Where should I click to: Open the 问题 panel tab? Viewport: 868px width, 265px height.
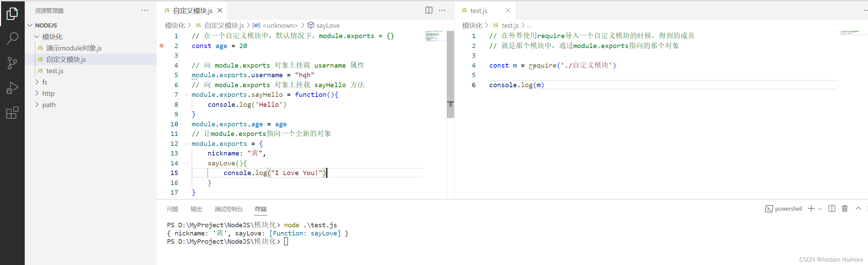(172, 209)
